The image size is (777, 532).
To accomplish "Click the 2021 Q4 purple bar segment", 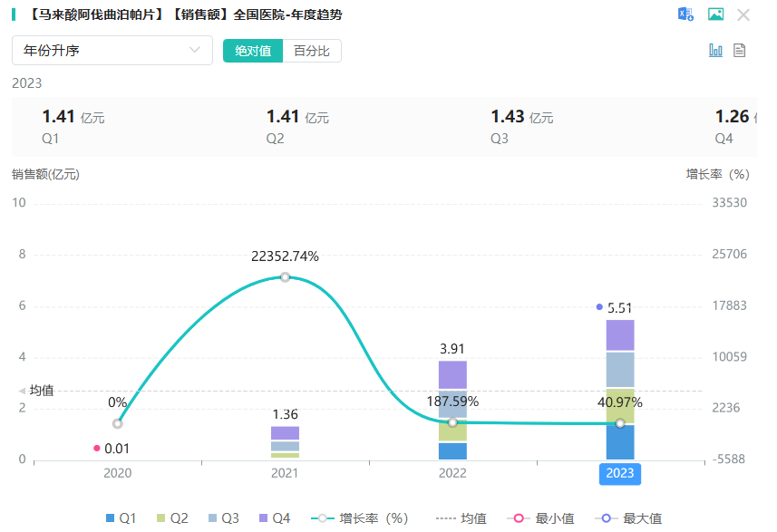I will (285, 433).
